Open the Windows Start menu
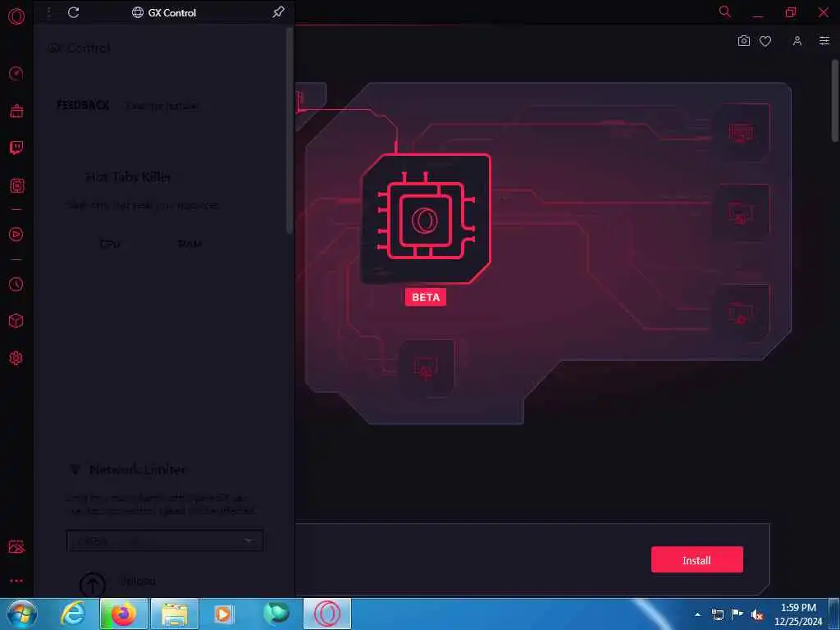The height and width of the screenshot is (630, 840). 22,614
